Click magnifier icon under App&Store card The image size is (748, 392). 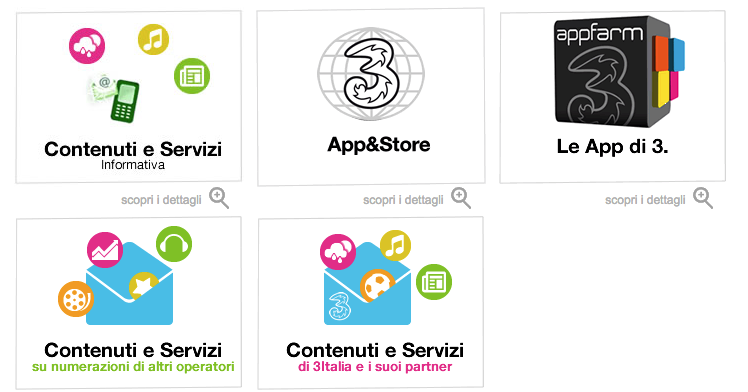461,198
